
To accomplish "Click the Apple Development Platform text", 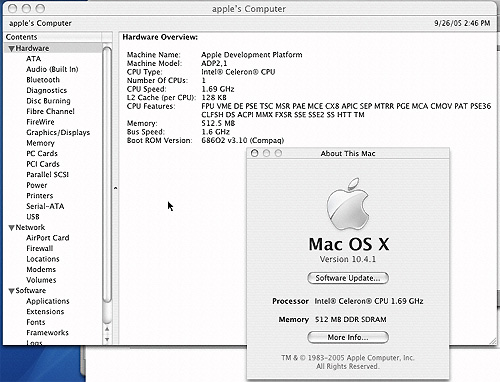I will [x=252, y=55].
